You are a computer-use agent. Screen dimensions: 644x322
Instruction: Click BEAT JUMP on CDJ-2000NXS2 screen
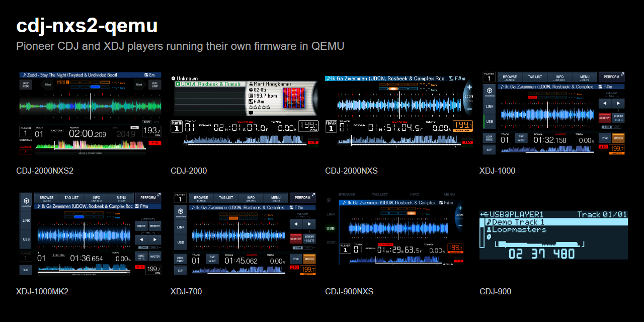[x=155, y=85]
